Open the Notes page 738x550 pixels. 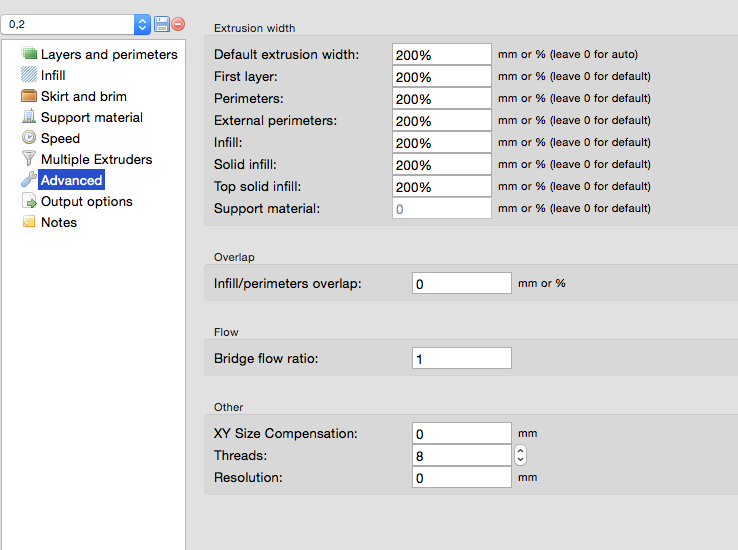click(x=58, y=222)
